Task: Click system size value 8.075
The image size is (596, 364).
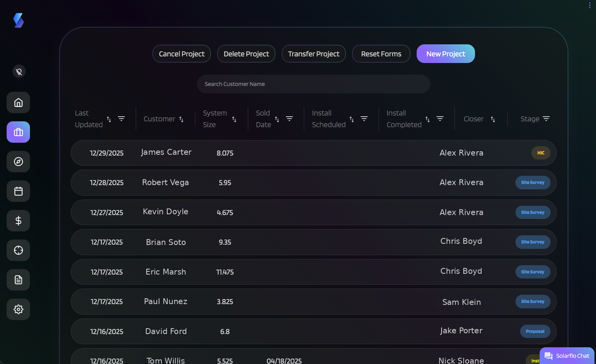Action: [225, 153]
